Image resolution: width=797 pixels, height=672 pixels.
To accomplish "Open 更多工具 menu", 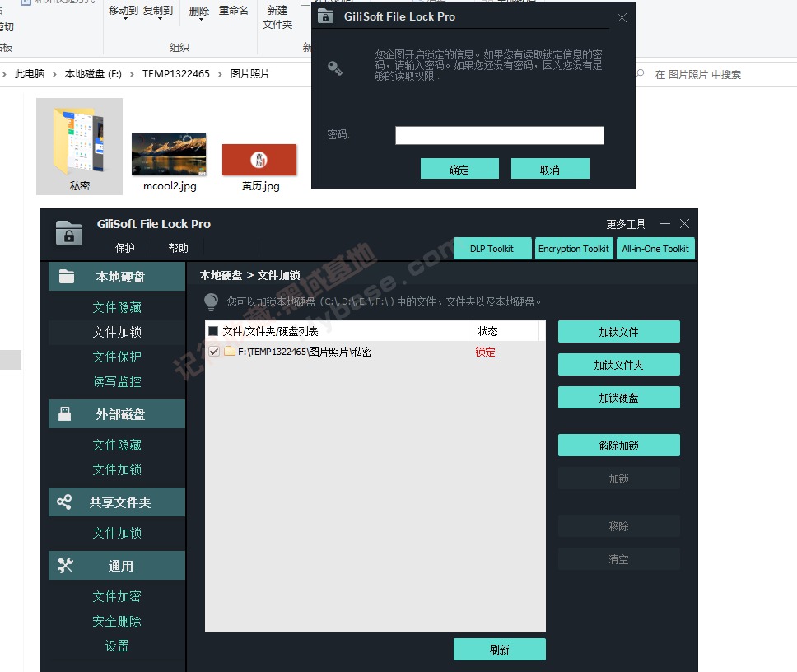I will pyautogui.click(x=626, y=224).
